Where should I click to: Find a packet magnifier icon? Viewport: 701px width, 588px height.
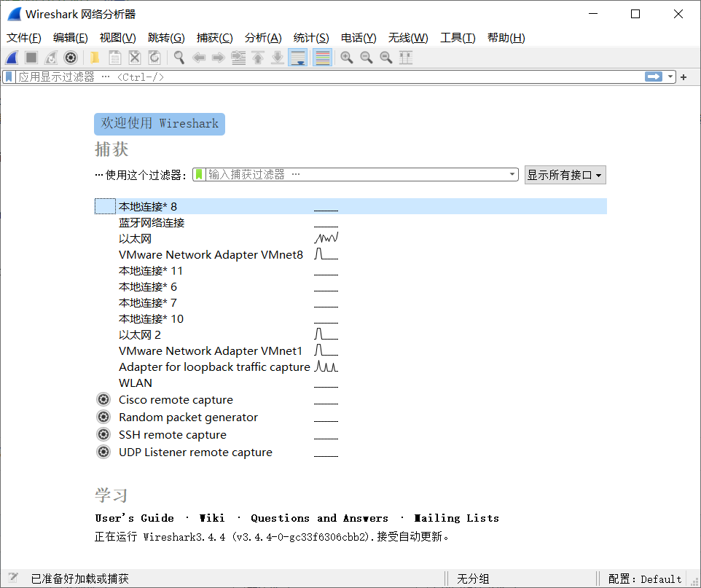tap(179, 58)
